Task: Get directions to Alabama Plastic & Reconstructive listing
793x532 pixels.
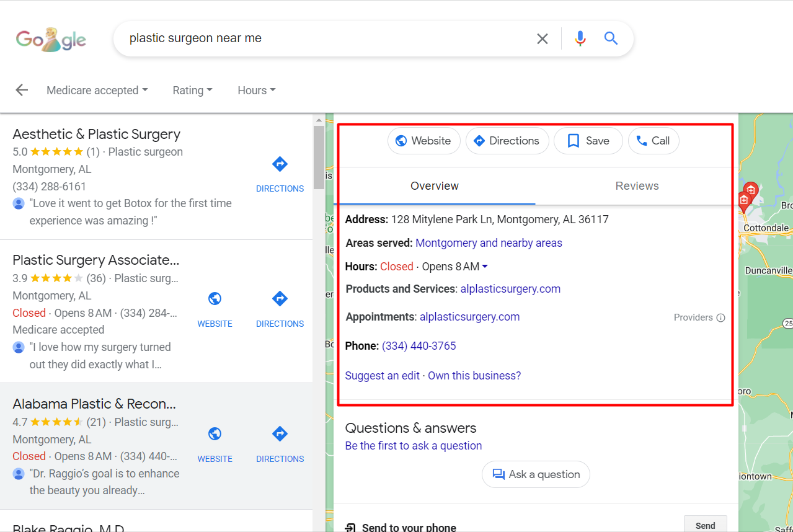Action: click(x=280, y=445)
